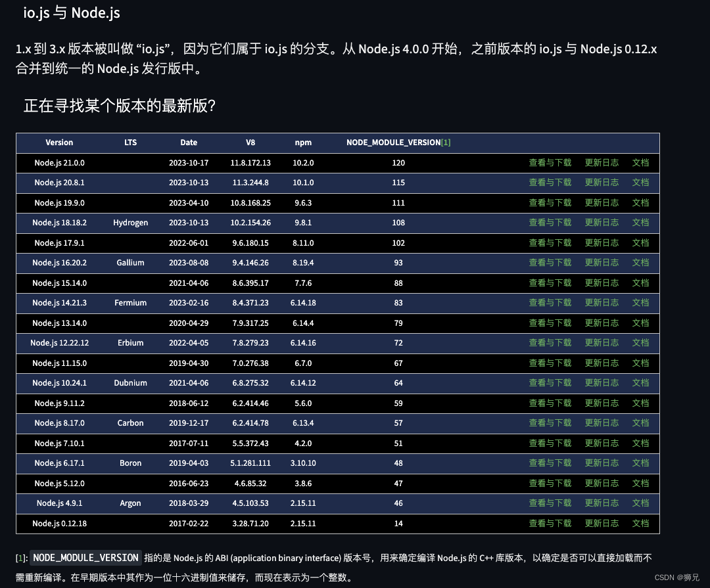
Task: Click the V8 column header
Action: [x=250, y=143]
